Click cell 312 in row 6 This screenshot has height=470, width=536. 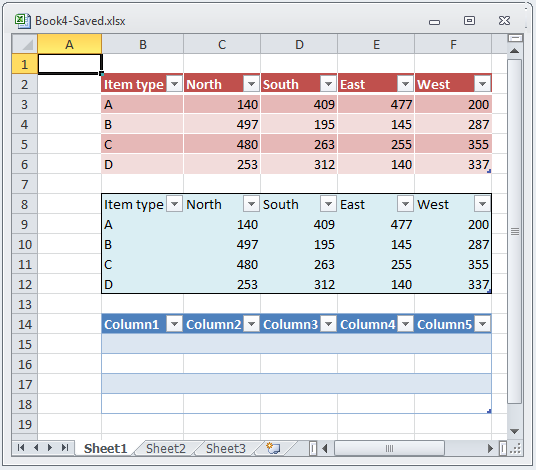(299, 164)
